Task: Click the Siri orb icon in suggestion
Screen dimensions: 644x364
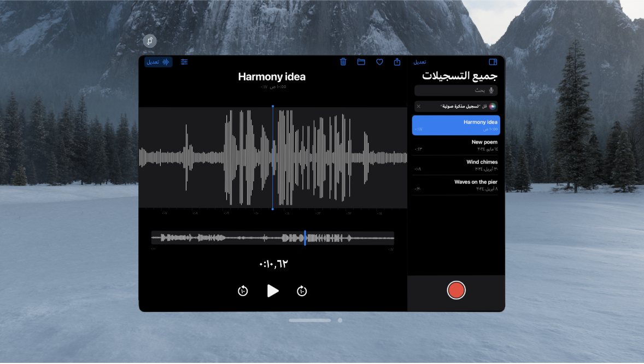Action: [493, 107]
